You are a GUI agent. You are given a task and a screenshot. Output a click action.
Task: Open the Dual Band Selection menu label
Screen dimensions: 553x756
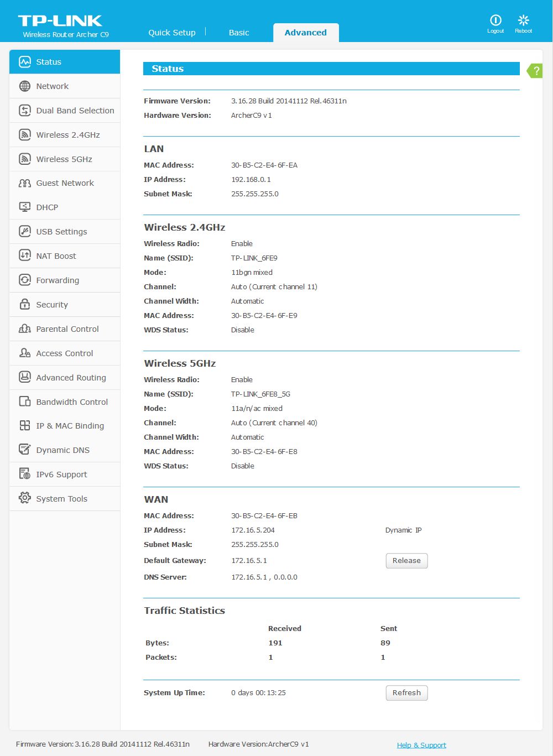tap(75, 111)
